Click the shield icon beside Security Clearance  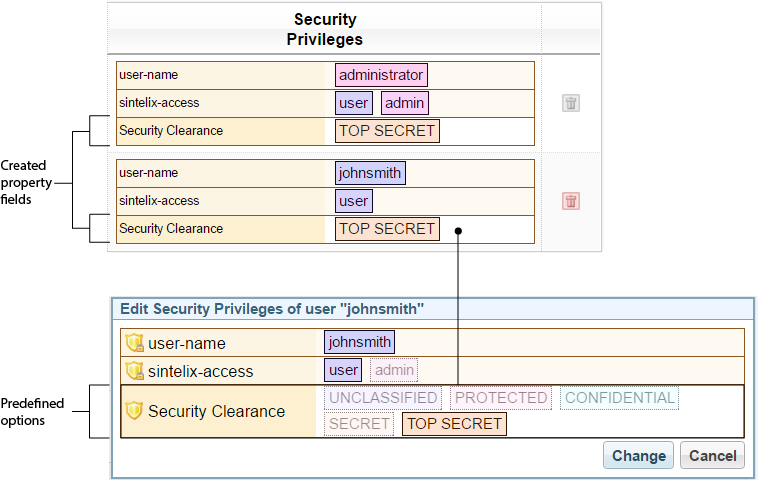(135, 411)
